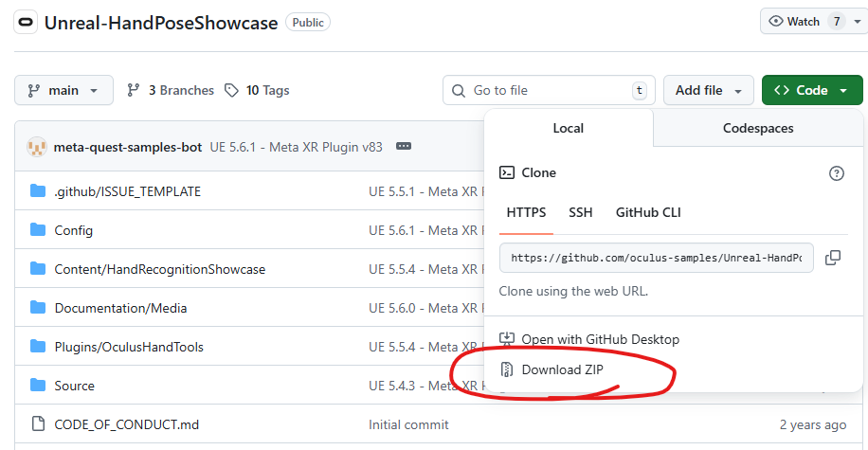
Task: Click the Plugins/OculusHandTools folder icon
Action: [x=38, y=347]
